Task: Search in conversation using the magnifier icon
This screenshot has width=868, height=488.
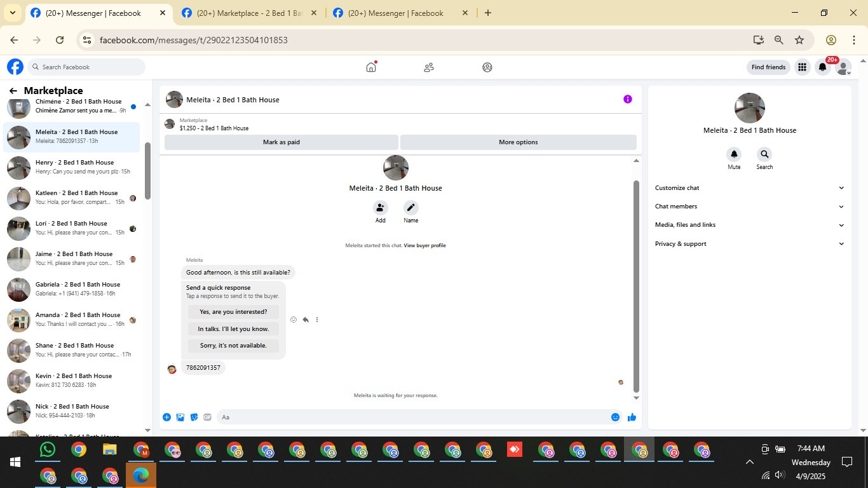Action: (x=764, y=154)
